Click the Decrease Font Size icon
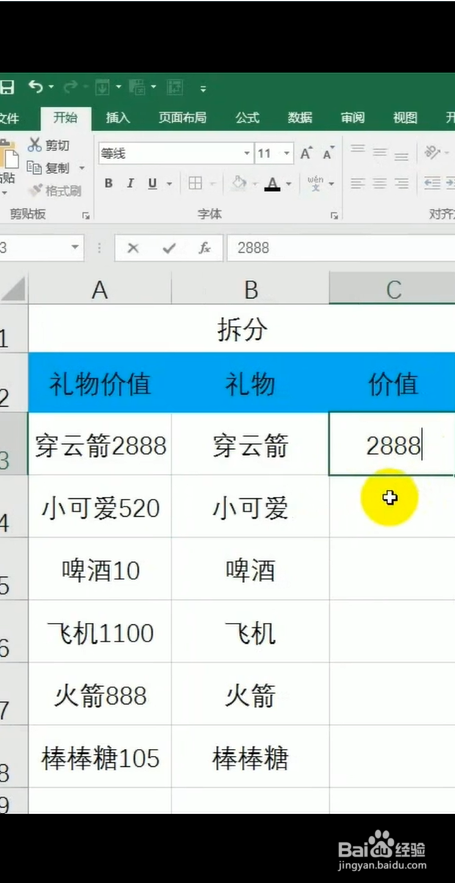Viewport: 455px width, 883px height. (328, 153)
